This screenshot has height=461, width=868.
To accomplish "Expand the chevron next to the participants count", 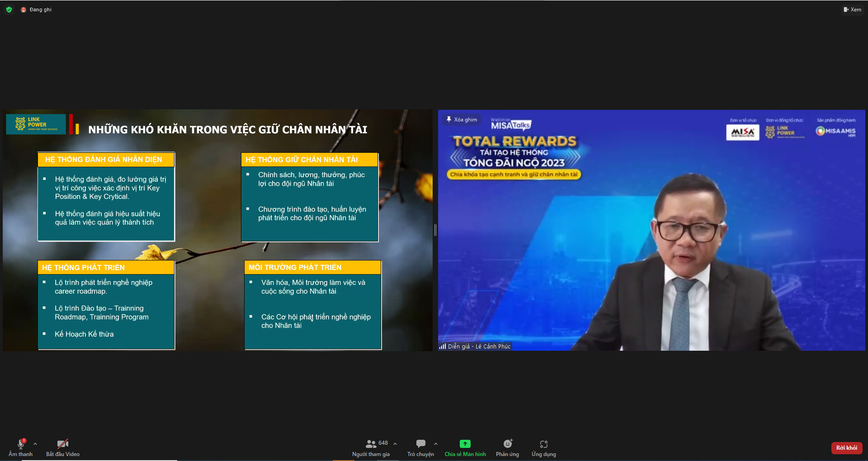I will click(x=395, y=444).
